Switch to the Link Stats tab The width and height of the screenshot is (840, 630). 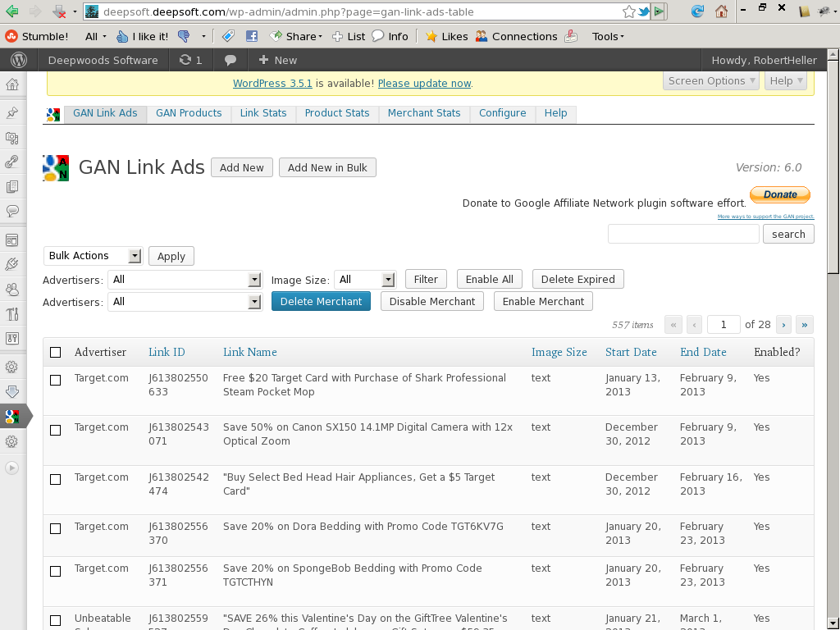(263, 113)
